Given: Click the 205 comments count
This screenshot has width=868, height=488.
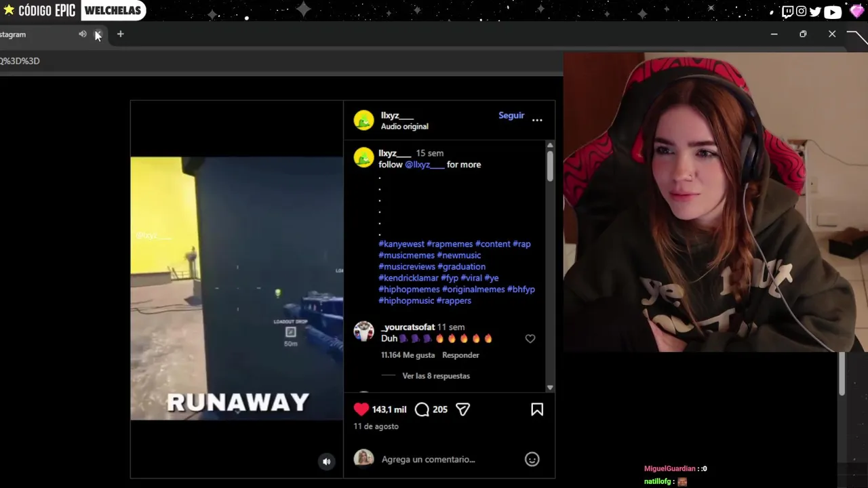Looking at the screenshot, I should pos(440,409).
